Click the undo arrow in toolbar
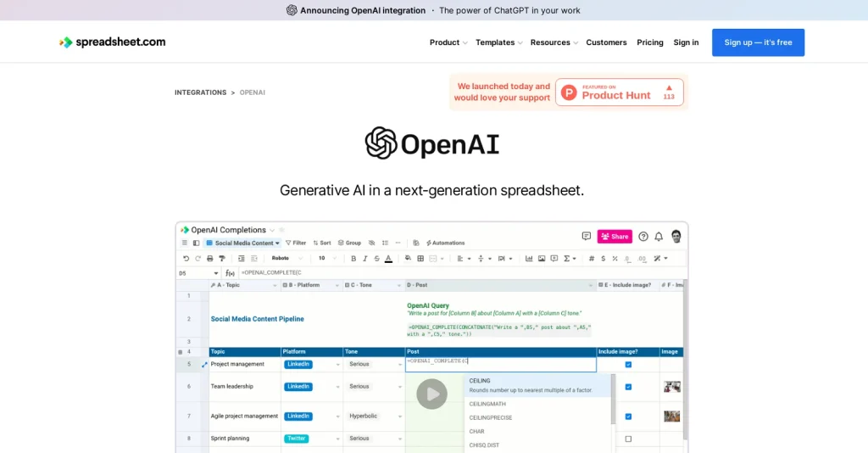The image size is (868, 453). click(186, 259)
